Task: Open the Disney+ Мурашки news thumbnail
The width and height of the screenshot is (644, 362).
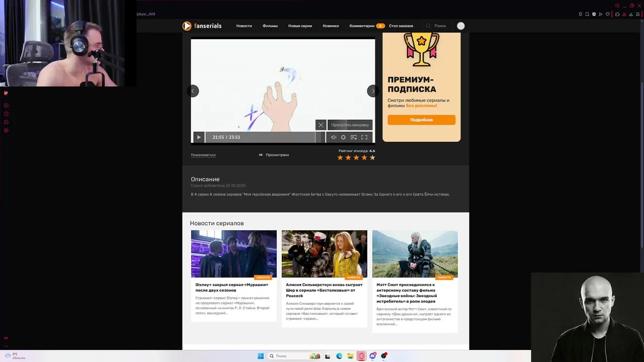Action: click(234, 254)
